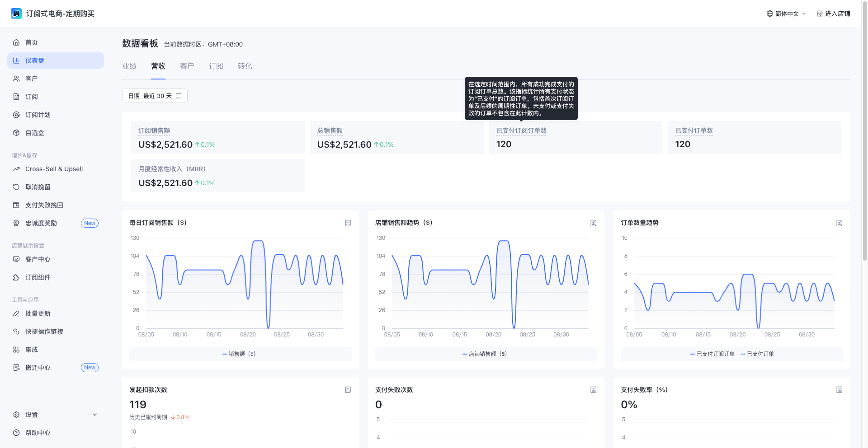Click the 帮助中心 question mark icon
This screenshot has height=448, width=868.
[16, 433]
